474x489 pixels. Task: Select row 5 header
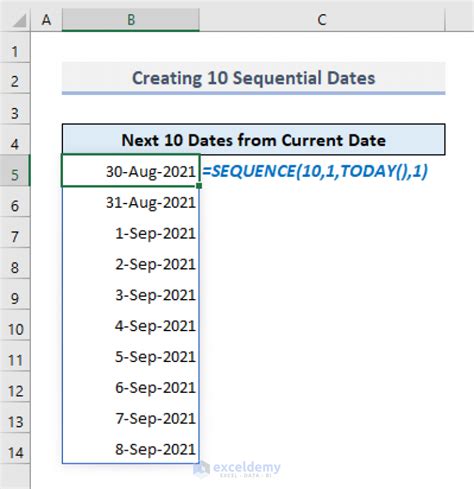pos(15,171)
